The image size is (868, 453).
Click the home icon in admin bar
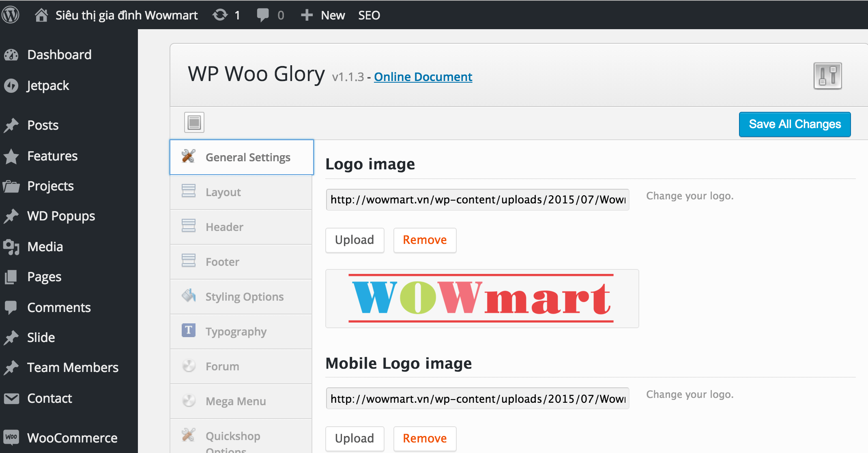[x=41, y=15]
